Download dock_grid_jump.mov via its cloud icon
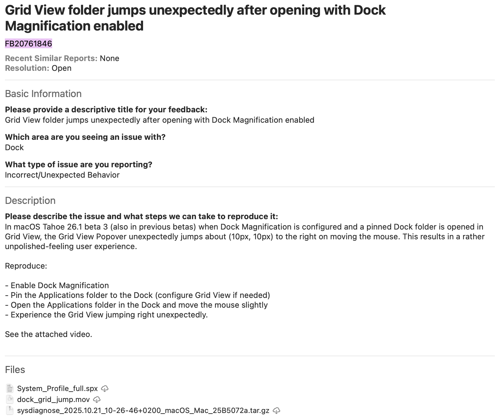The image size is (504, 420). coord(97,400)
